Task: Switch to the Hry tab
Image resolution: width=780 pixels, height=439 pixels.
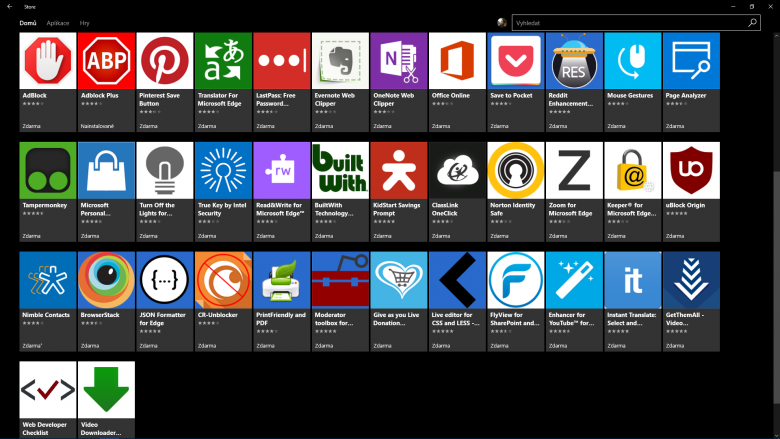Action: [85, 23]
